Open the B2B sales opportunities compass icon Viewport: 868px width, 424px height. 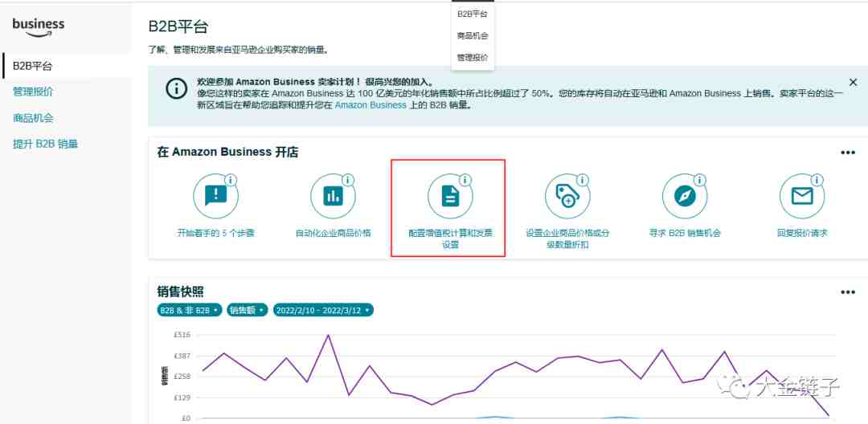coord(685,196)
